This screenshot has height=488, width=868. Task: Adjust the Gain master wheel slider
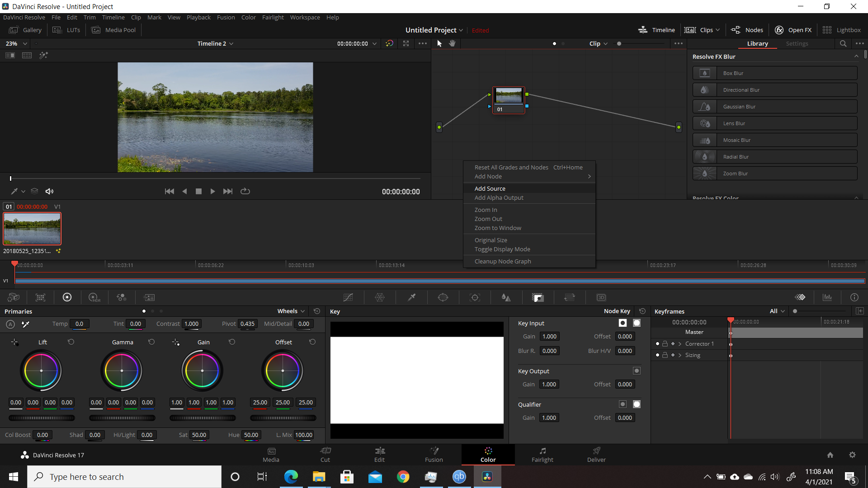tap(202, 418)
